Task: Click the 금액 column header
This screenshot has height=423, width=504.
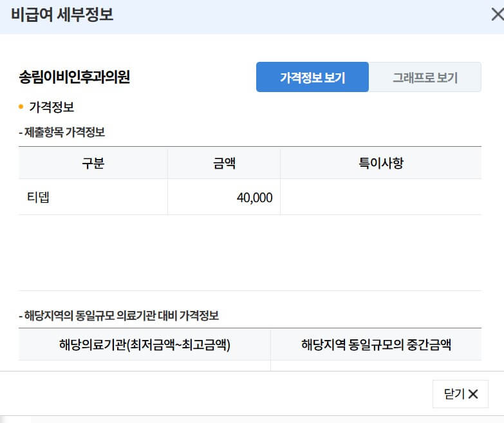Action: tap(224, 163)
